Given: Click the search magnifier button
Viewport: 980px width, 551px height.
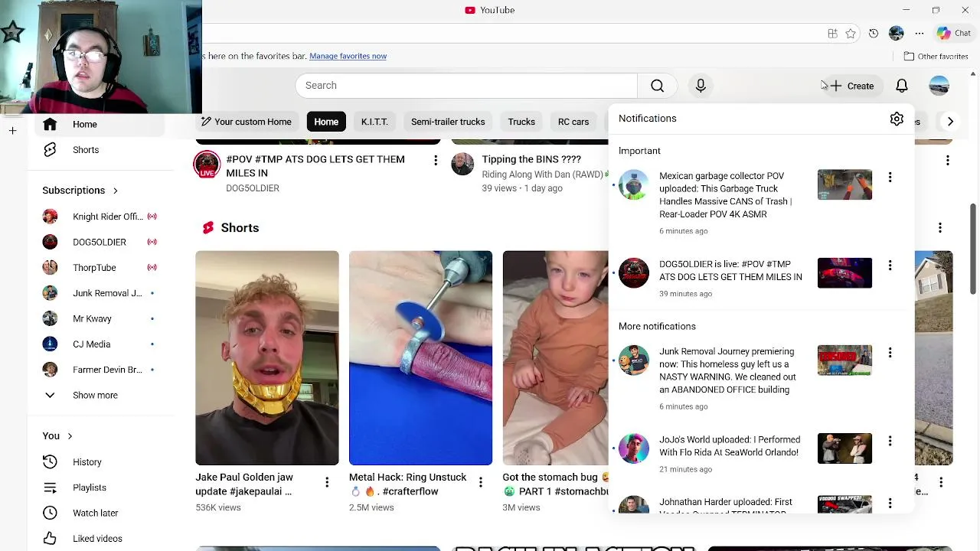Looking at the screenshot, I should 657,86.
